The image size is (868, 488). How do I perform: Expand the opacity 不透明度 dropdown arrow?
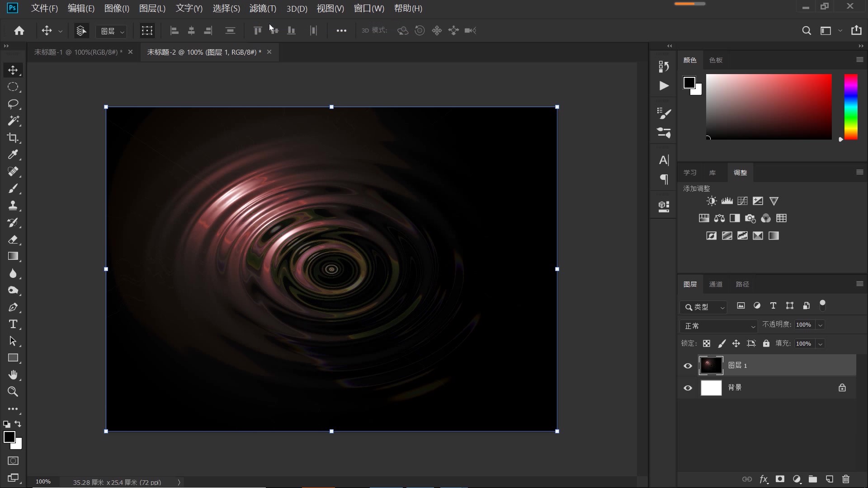pos(820,325)
